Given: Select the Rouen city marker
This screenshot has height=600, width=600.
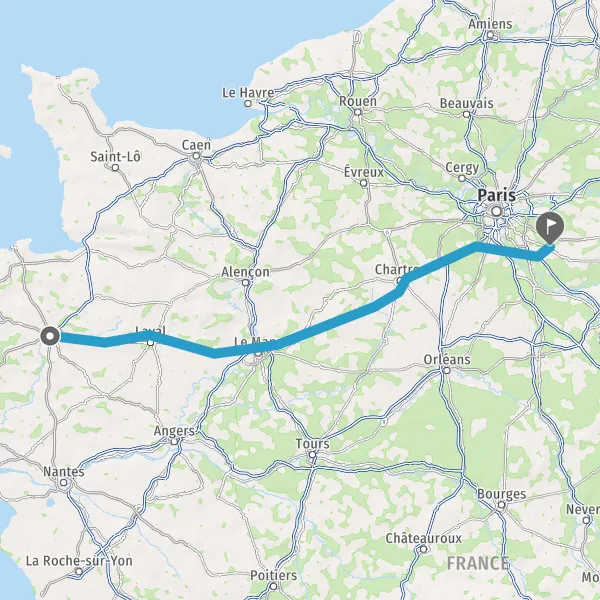Looking at the screenshot, I should 358,112.
